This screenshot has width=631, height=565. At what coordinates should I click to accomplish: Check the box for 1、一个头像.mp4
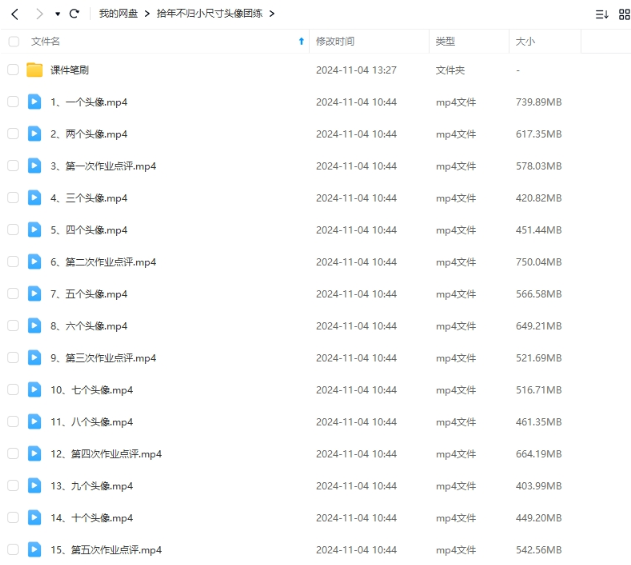(x=13, y=101)
